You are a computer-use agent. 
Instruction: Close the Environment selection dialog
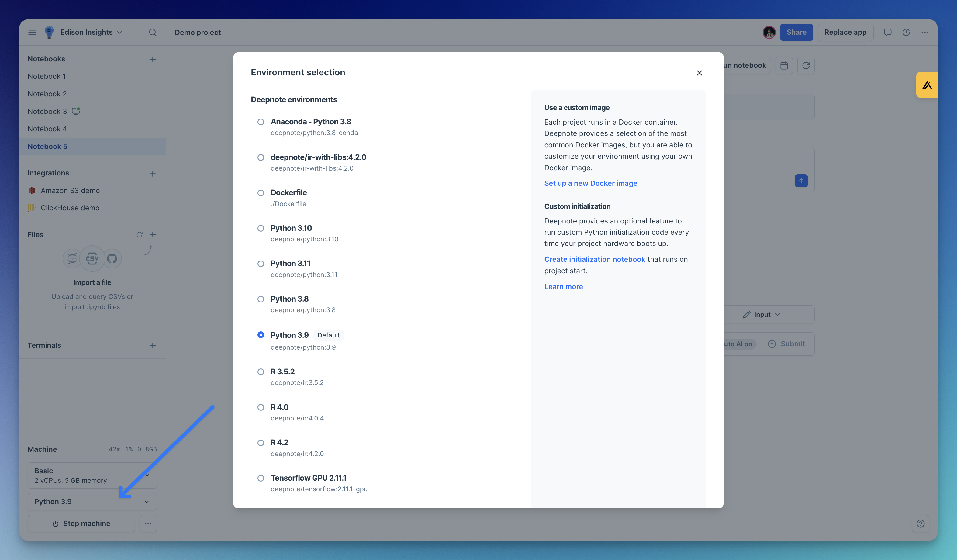click(700, 73)
